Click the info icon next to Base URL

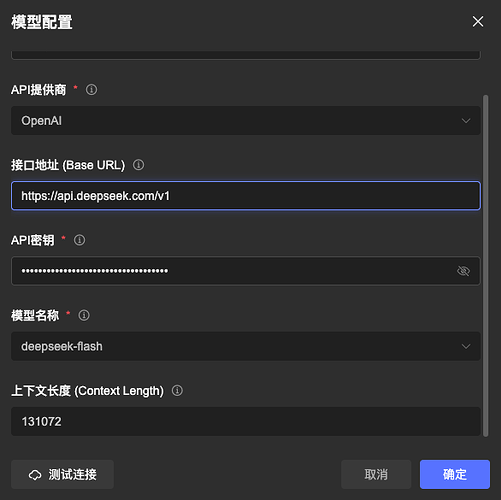[138, 165]
